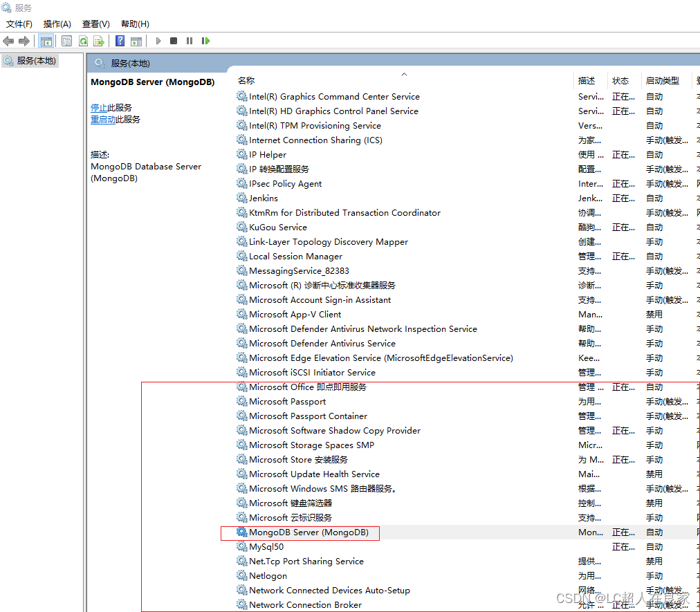Click the Forward arrow toolbar icon
Viewport: 700px width, 612px height.
click(x=24, y=41)
